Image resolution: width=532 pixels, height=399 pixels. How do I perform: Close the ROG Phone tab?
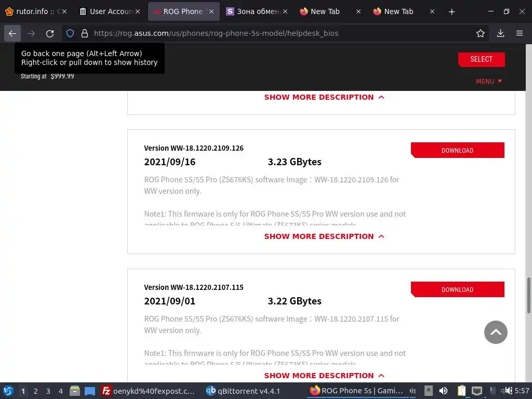[x=211, y=11]
